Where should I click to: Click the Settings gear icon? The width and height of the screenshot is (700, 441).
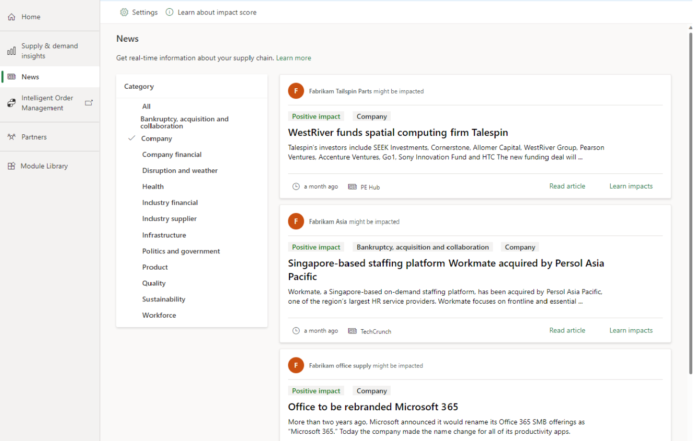point(124,12)
